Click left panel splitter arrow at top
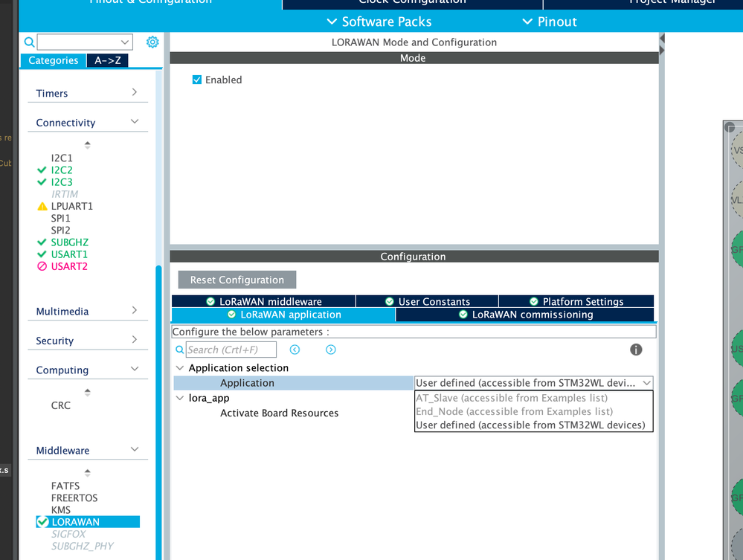The image size is (743, 560). point(662,38)
